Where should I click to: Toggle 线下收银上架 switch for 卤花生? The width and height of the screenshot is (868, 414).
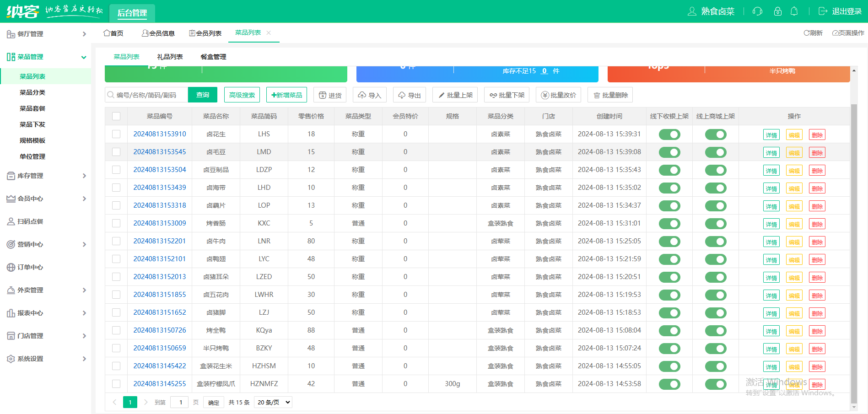click(x=669, y=134)
